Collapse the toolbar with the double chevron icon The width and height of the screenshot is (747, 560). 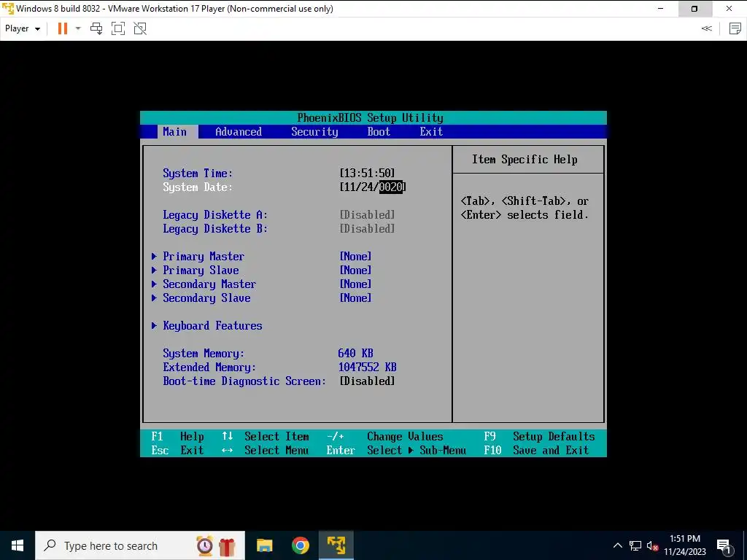click(x=706, y=28)
